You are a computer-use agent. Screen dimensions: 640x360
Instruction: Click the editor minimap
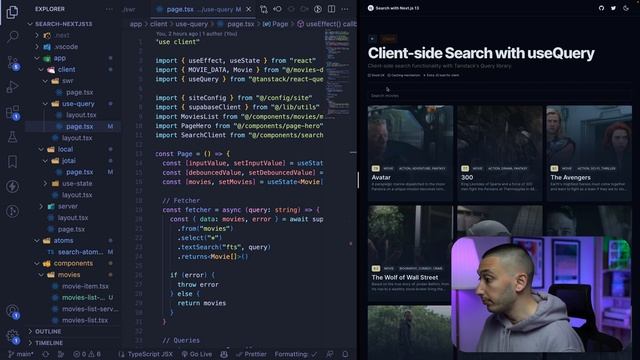click(337, 73)
